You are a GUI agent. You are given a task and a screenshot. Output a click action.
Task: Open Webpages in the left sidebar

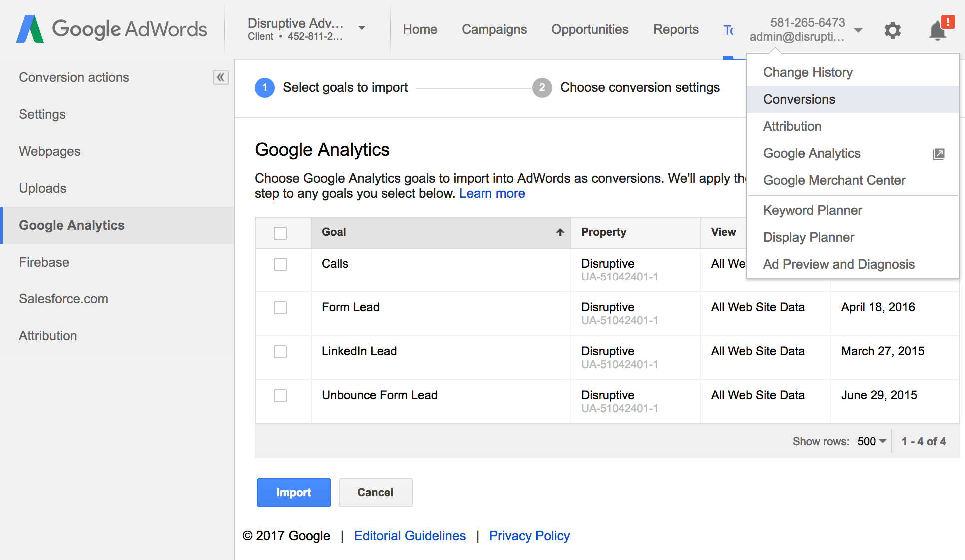pyautogui.click(x=117, y=151)
